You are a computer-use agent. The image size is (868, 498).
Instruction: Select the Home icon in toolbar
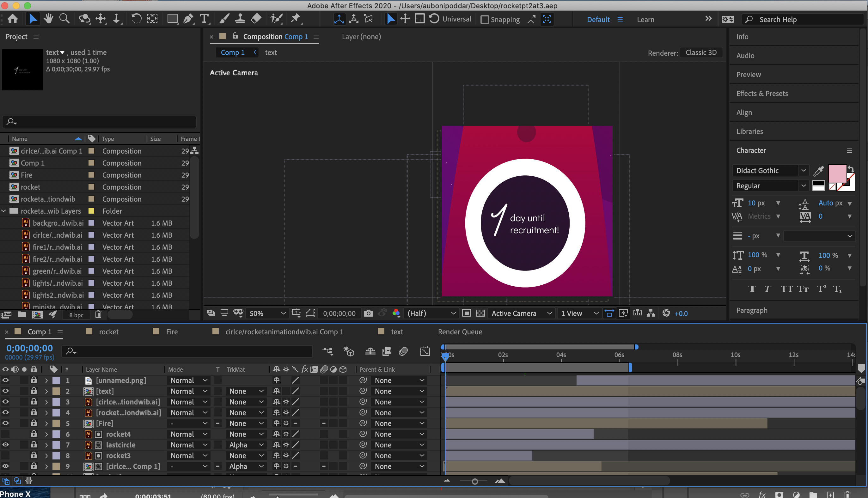click(x=13, y=19)
